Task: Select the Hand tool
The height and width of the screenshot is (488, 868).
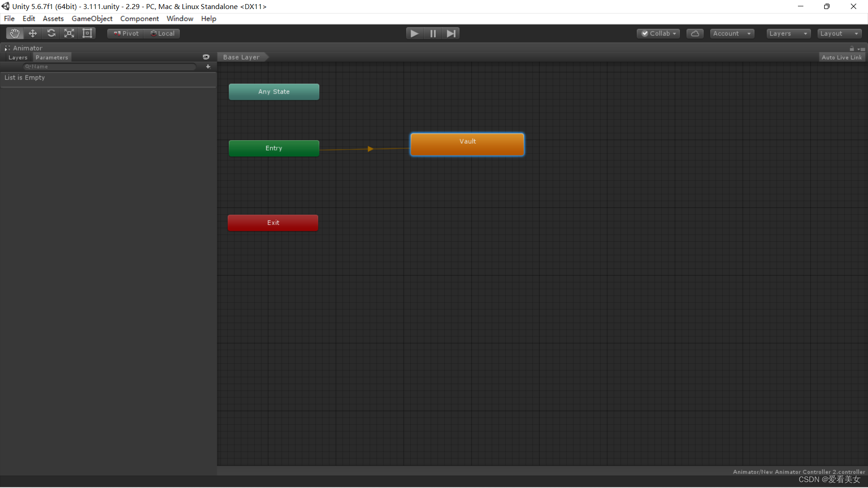Action: [14, 33]
